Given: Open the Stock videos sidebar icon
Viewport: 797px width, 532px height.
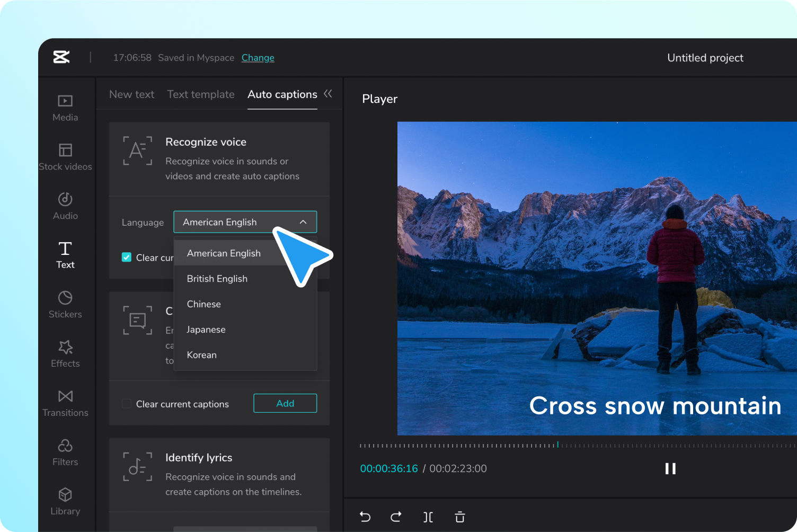Looking at the screenshot, I should pos(65,150).
